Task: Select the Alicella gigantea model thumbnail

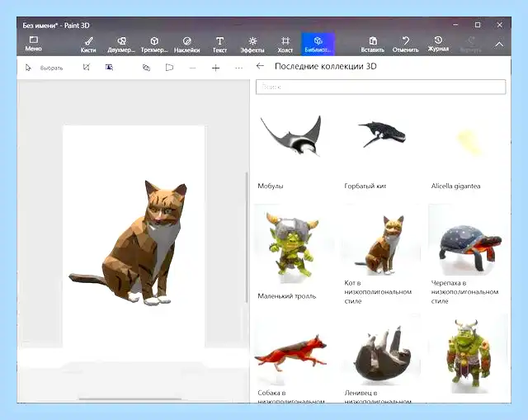Action: coord(469,142)
